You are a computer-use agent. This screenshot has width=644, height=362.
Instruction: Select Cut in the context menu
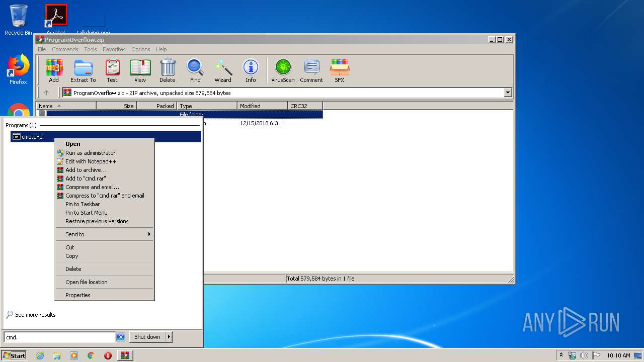click(105, 247)
